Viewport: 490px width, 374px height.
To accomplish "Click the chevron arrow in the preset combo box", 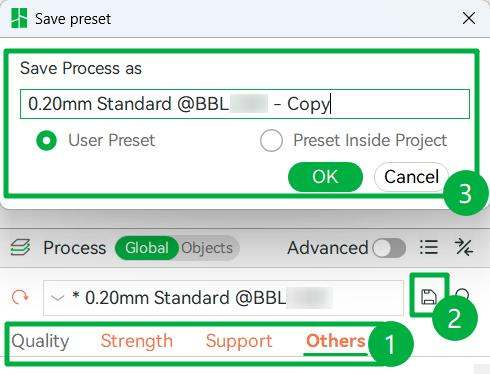I will 57,298.
